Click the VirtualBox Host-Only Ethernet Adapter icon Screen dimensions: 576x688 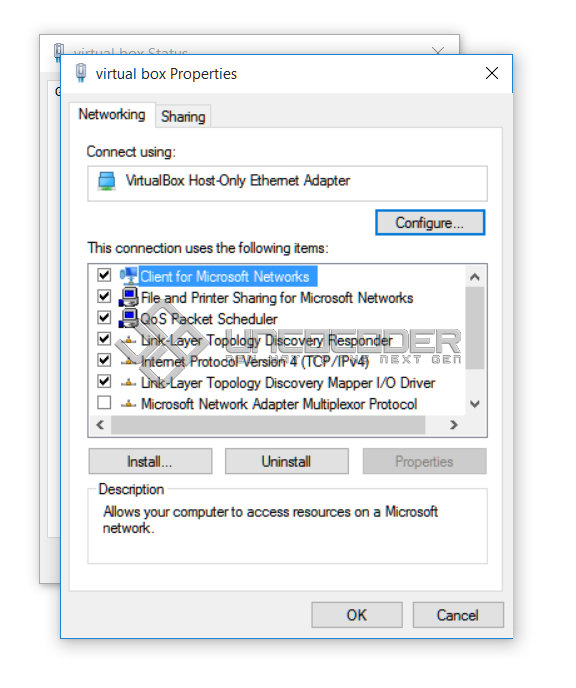pos(107,181)
